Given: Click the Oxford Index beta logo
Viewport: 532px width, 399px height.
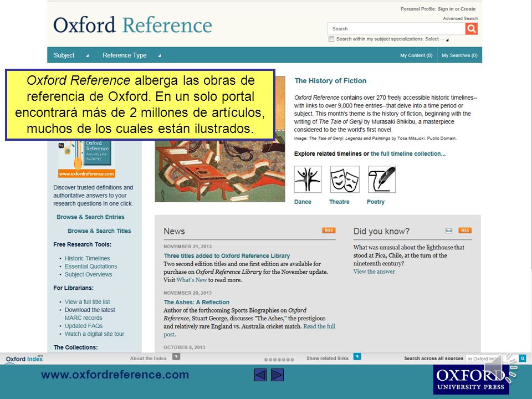Looking at the screenshot, I should [x=24, y=359].
